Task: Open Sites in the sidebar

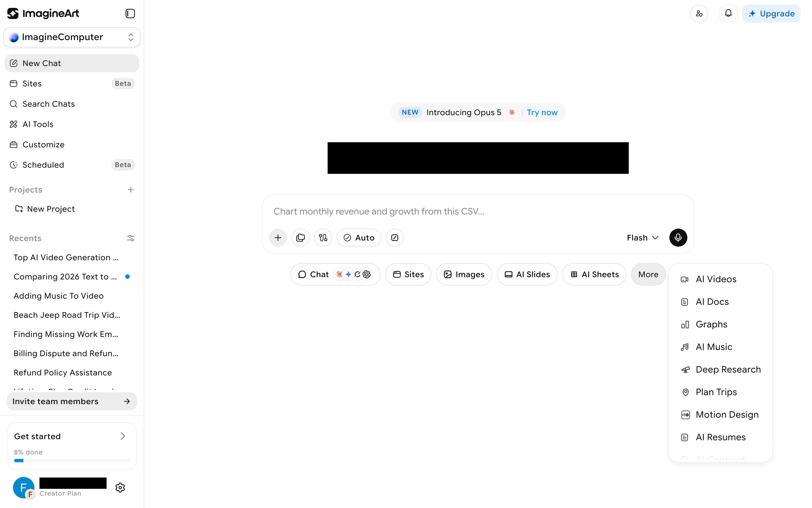Action: click(x=72, y=83)
